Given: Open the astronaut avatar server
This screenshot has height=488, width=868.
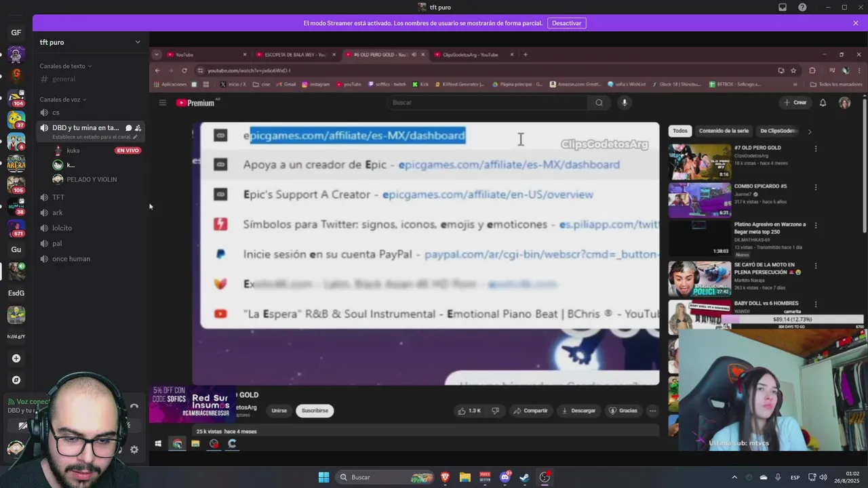Looking at the screenshot, I should pyautogui.click(x=16, y=55).
